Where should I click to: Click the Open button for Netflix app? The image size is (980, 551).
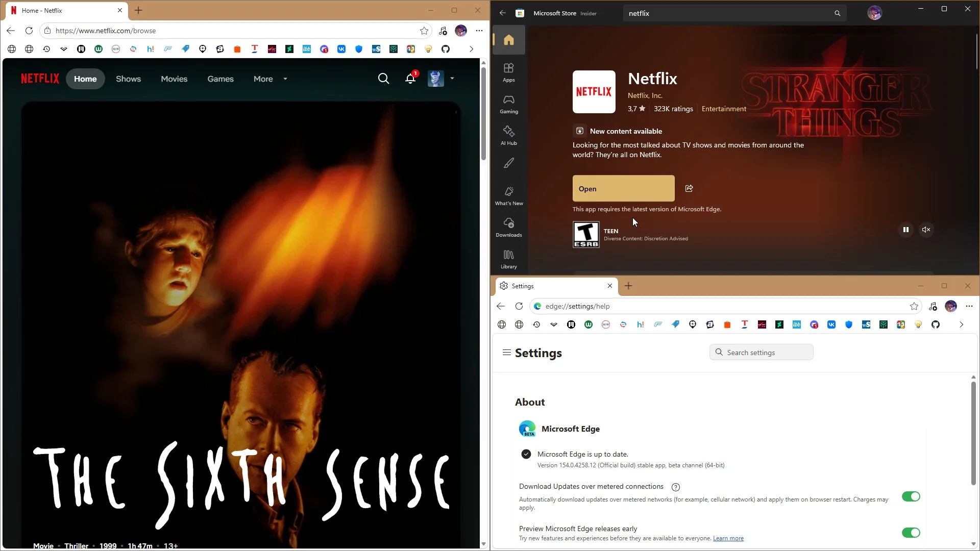click(x=623, y=188)
